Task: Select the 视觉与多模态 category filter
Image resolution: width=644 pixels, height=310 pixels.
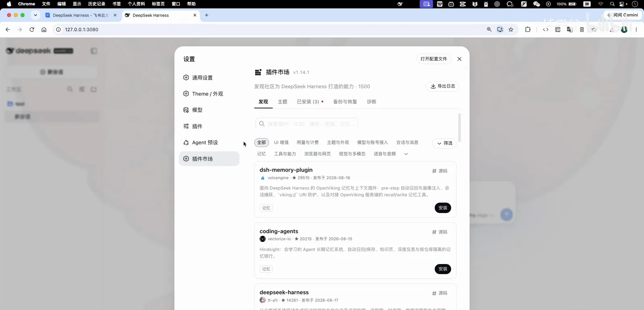Action: coord(352,154)
